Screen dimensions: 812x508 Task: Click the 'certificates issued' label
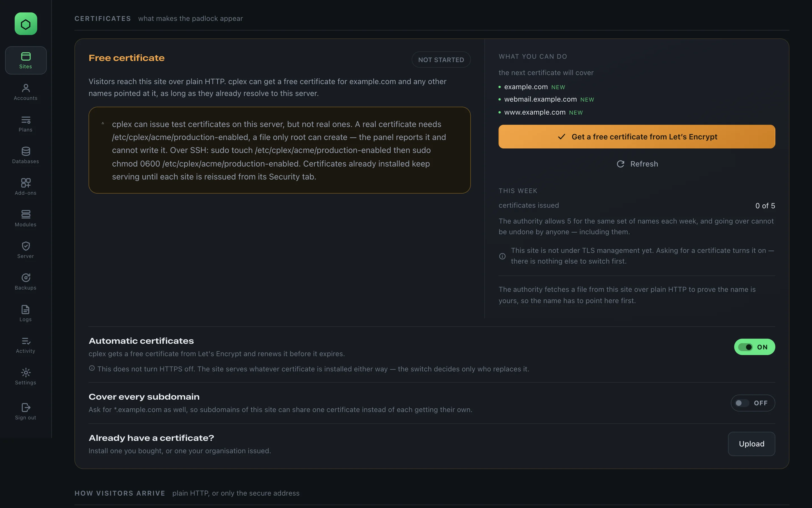pos(528,205)
